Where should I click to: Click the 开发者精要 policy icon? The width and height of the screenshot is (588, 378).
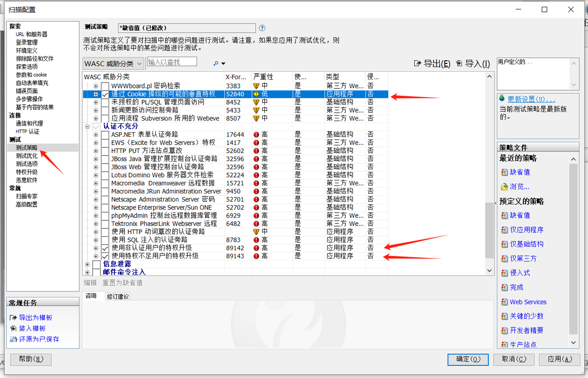coord(504,331)
